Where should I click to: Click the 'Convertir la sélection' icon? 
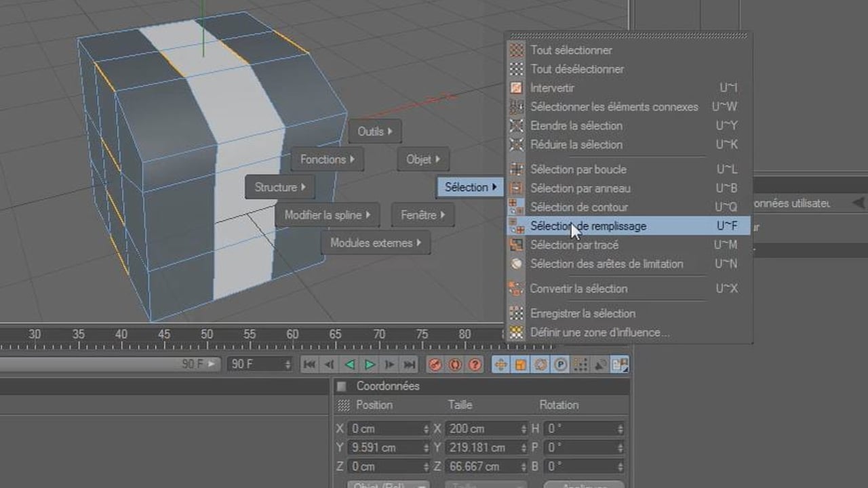tap(517, 289)
